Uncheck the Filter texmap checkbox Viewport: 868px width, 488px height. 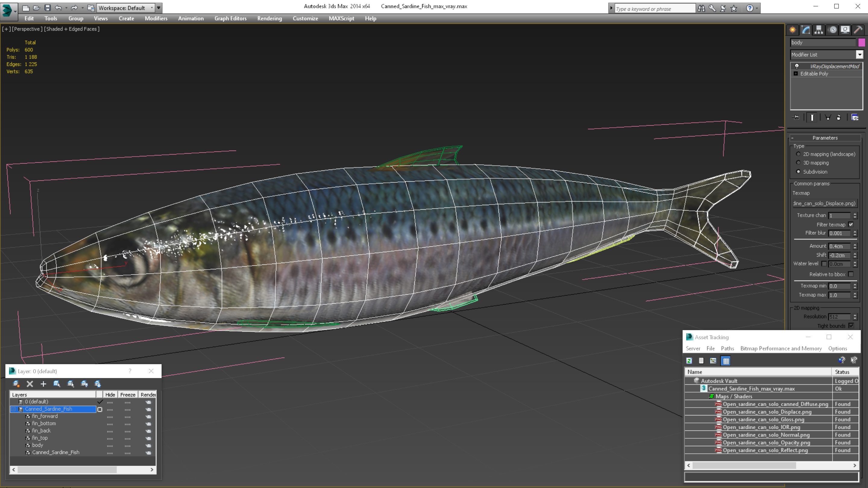click(851, 224)
